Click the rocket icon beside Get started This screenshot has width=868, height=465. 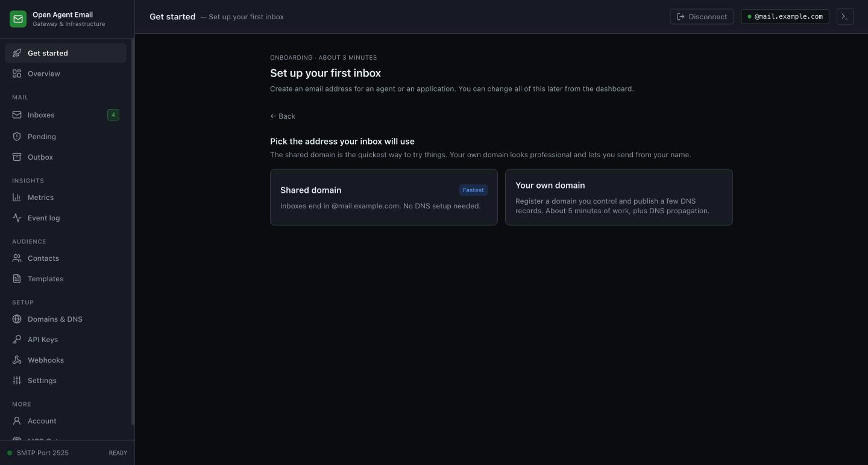17,53
